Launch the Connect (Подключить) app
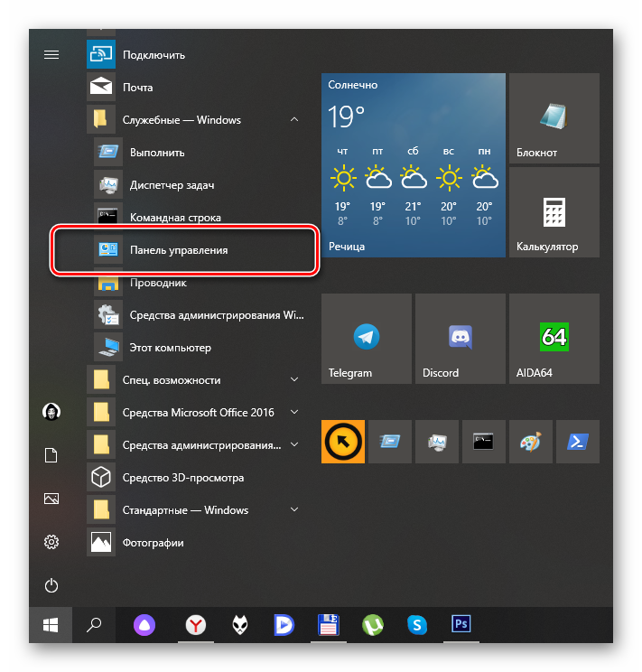This screenshot has height=672, width=642. coord(196,55)
